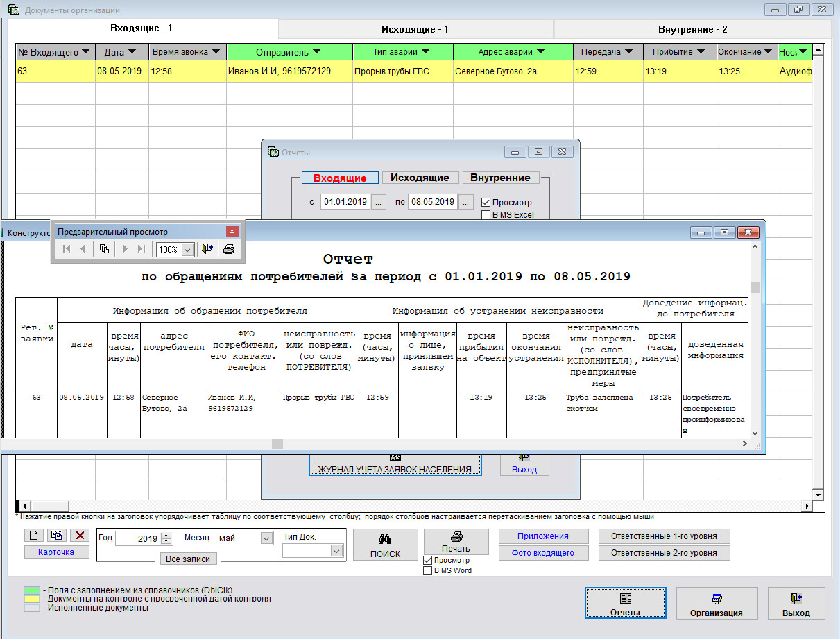Open zoom 100% dropdown in preview toolbar
The width and height of the screenshot is (840, 639).
click(x=187, y=250)
